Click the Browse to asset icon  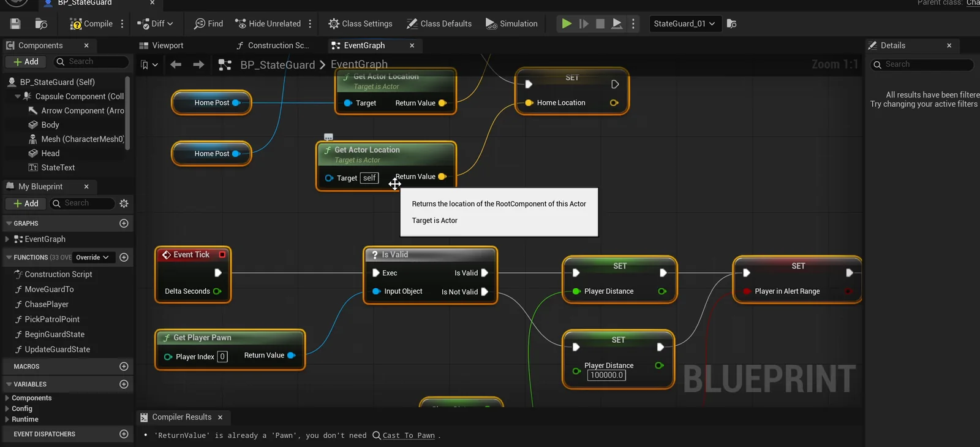pos(41,24)
